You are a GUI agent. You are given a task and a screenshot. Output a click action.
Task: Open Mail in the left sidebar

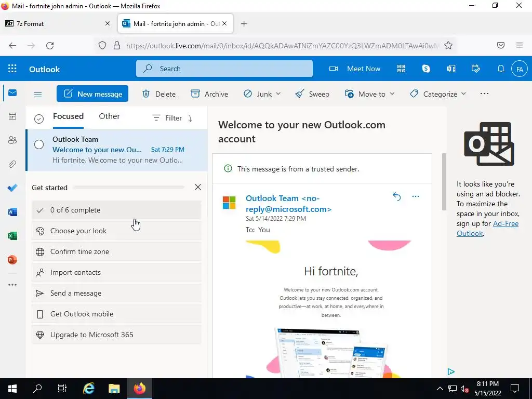(12, 92)
